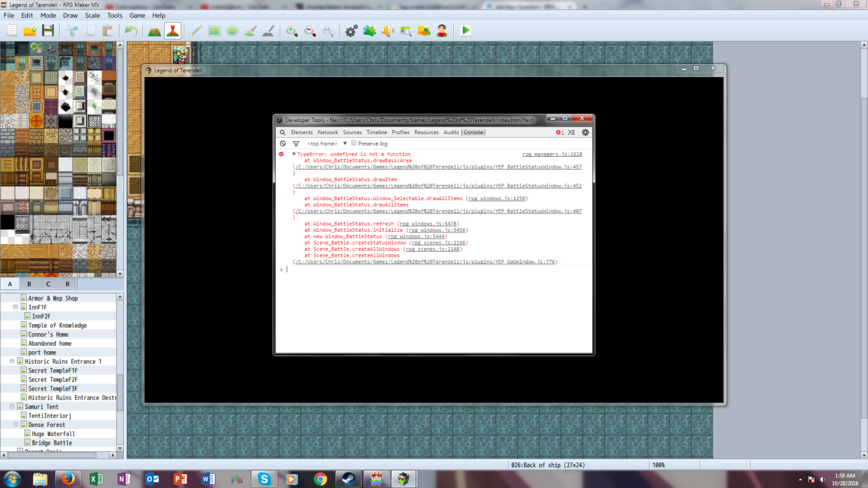Open the Scale menu
868x488 pixels.
click(x=93, y=15)
